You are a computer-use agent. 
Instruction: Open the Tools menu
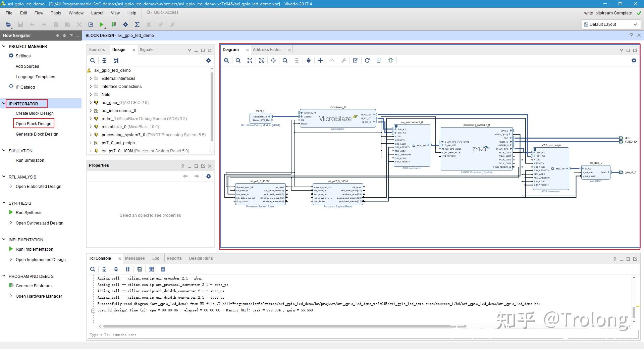[x=56, y=13]
